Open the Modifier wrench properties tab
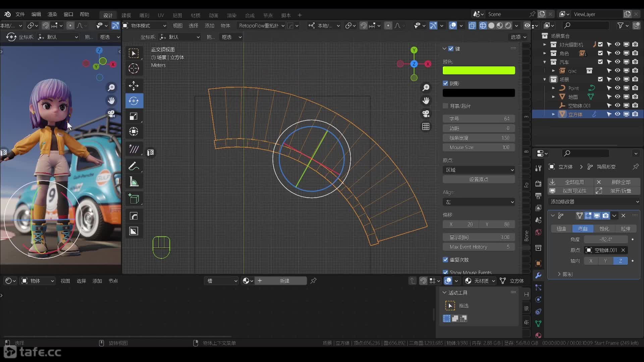 (x=538, y=276)
